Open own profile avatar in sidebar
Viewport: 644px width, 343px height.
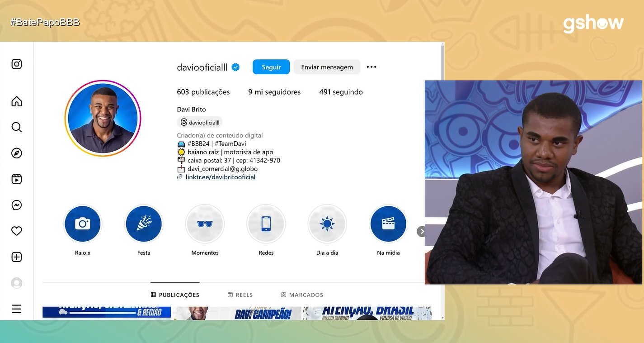click(x=17, y=283)
